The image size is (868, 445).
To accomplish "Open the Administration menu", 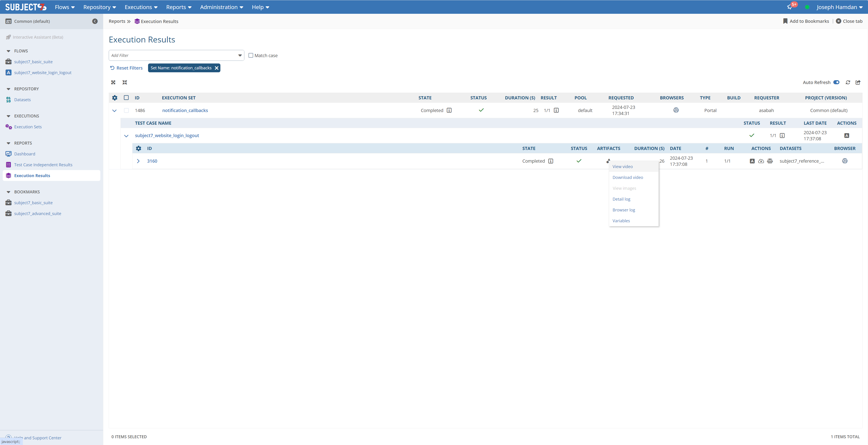I will [221, 7].
